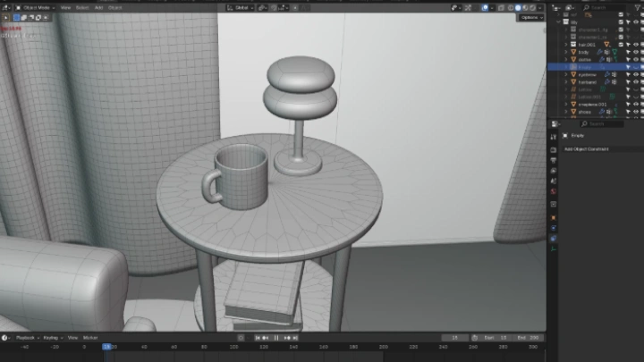644x362 pixels.
Task: Switch to wireframe shading
Action: [x=511, y=7]
